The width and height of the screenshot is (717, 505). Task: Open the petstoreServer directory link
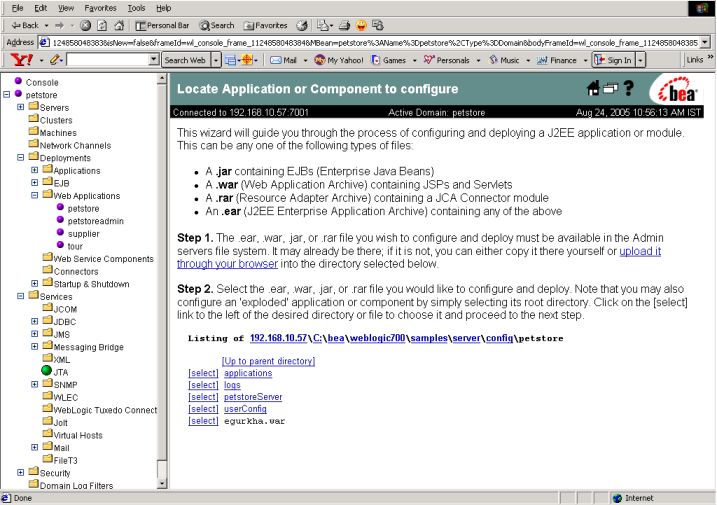[253, 397]
